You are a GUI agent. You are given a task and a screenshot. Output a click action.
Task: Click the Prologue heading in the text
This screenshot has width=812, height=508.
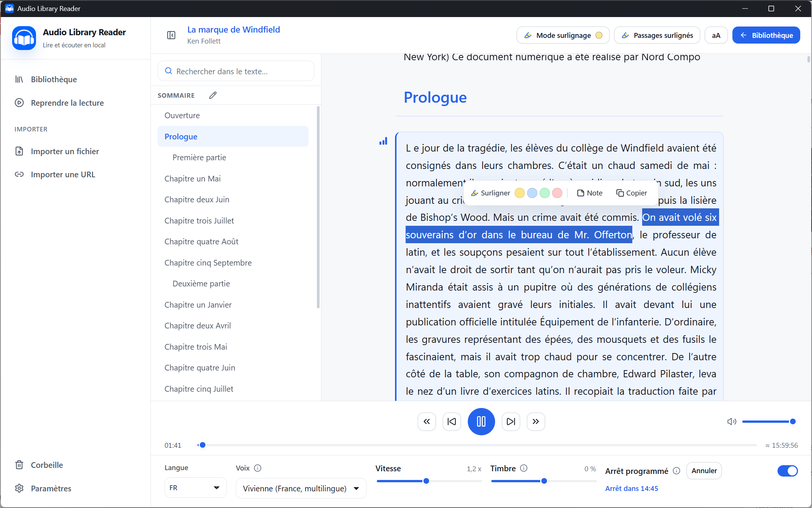(x=435, y=97)
